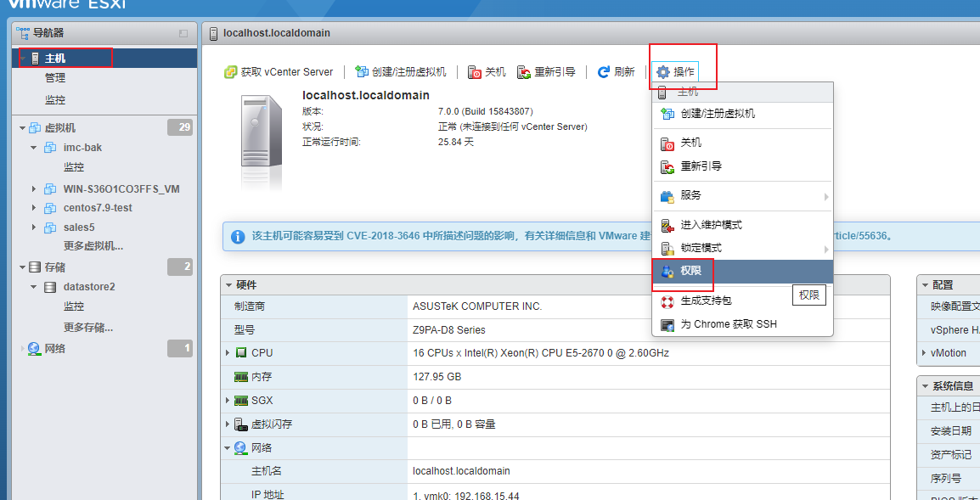
Task: Select 关机 in the actions dropdown menu
Action: pos(743,143)
